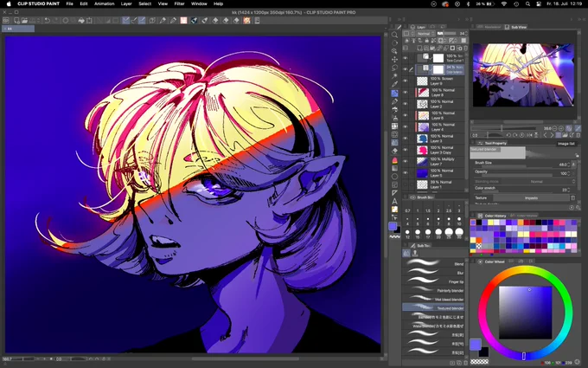Select the Figure circle tool
The width and height of the screenshot is (588, 368).
394,177
